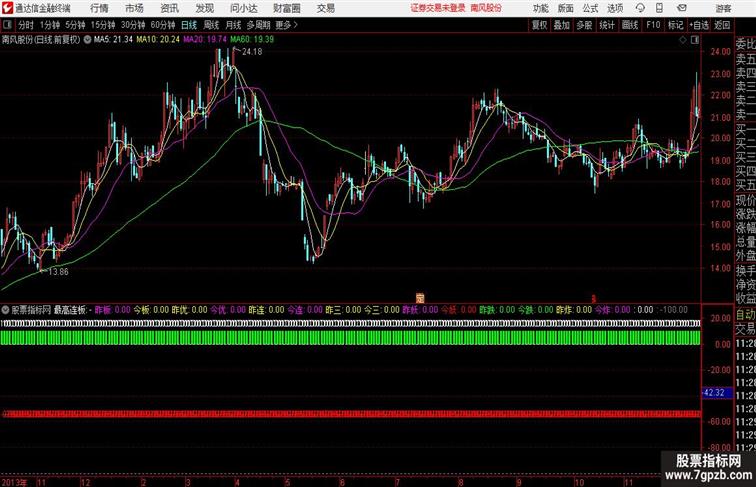The image size is (756, 487).
Task: Open the 发现 menu
Action: click(x=204, y=8)
